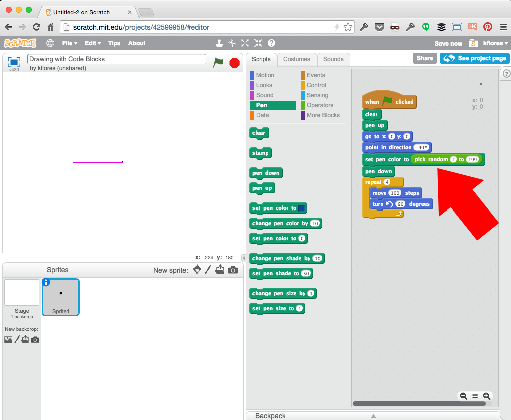Click the Block help question mark tool
The height and width of the screenshot is (420, 511).
point(271,43)
